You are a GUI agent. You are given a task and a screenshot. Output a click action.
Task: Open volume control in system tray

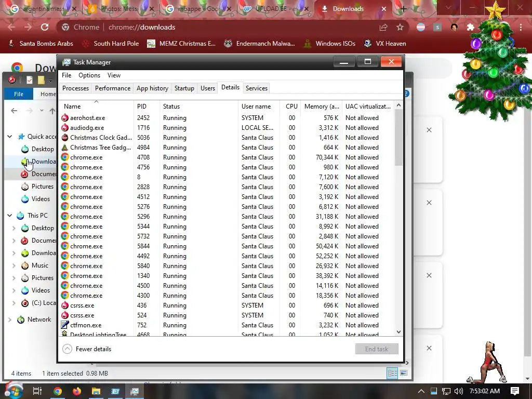[458, 391]
